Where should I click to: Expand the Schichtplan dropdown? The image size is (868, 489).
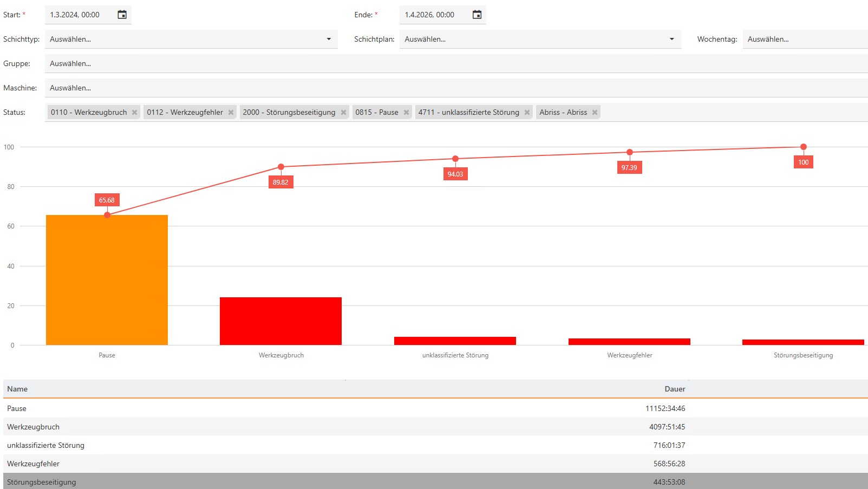tap(671, 39)
